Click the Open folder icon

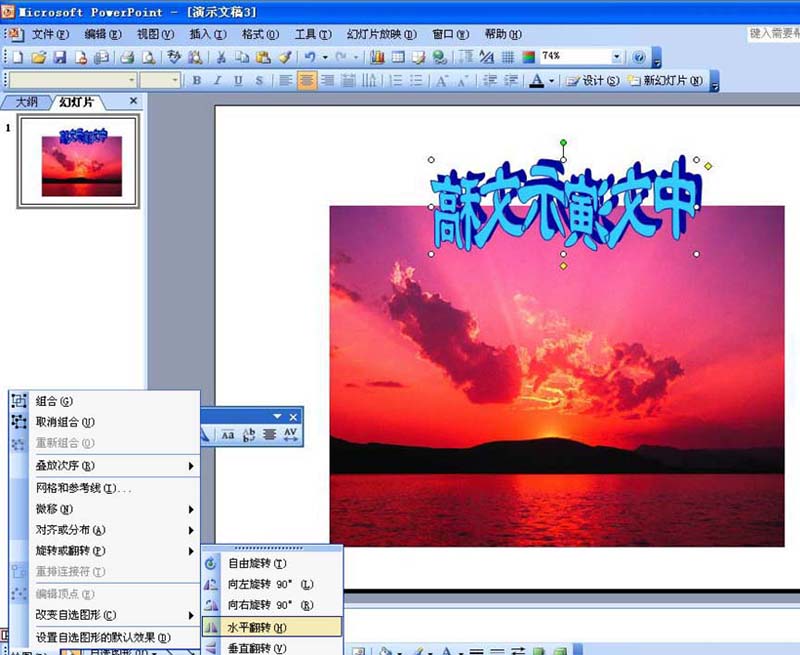pos(38,57)
